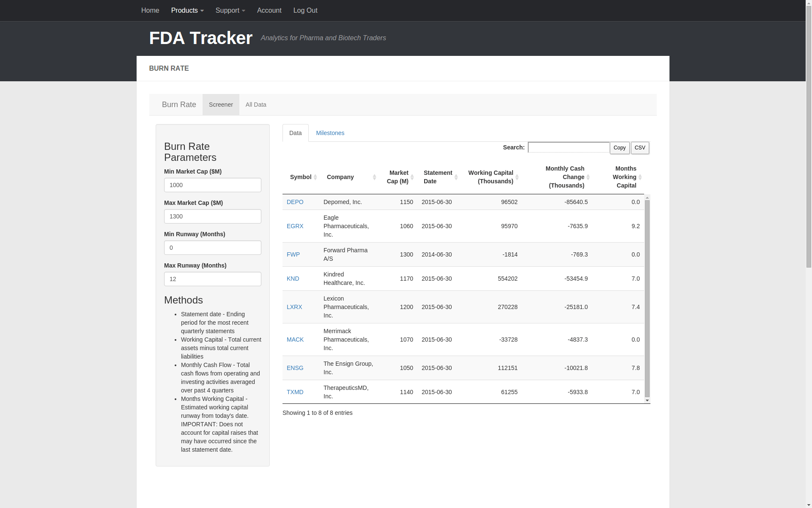Switch to the Milestones tab
Screen dimensions: 812x508
(330, 133)
